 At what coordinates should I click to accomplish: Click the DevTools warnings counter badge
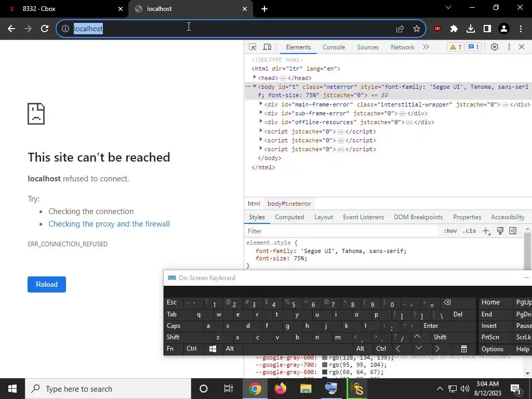(x=455, y=47)
